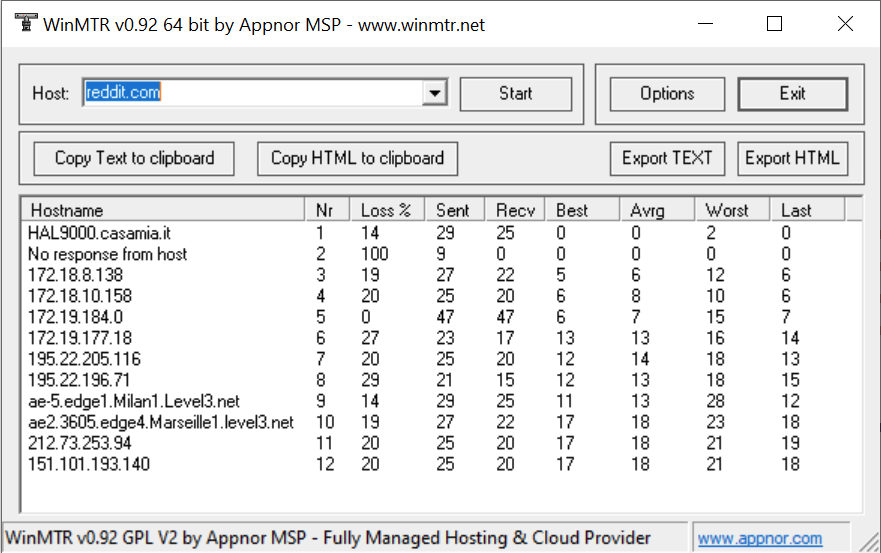This screenshot has height=553, width=881.
Task: Click the 100 loss value in hop 2
Action: (375, 254)
